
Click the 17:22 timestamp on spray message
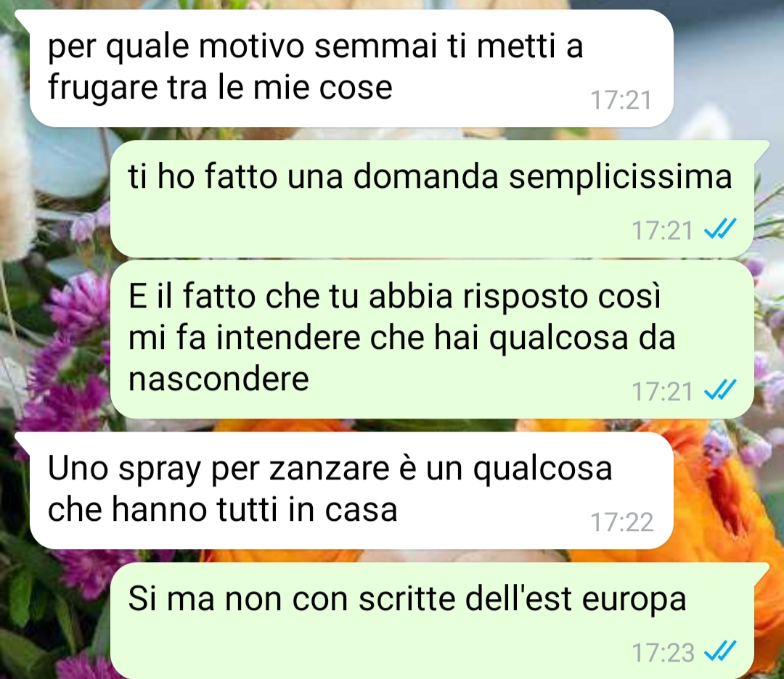(x=622, y=522)
